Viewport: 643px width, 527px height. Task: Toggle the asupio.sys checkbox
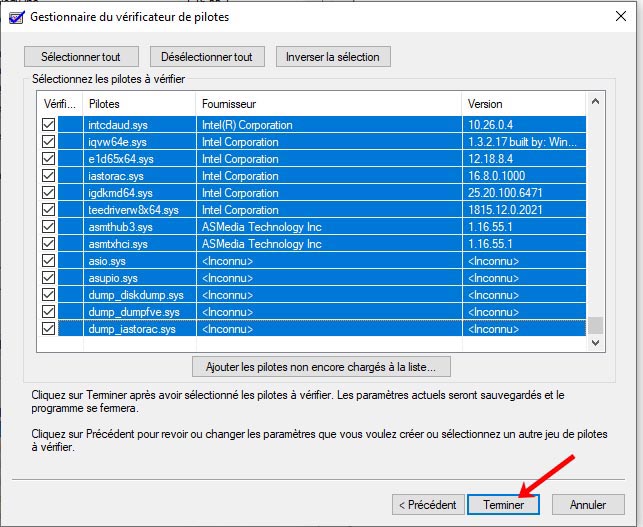pyautogui.click(x=48, y=278)
